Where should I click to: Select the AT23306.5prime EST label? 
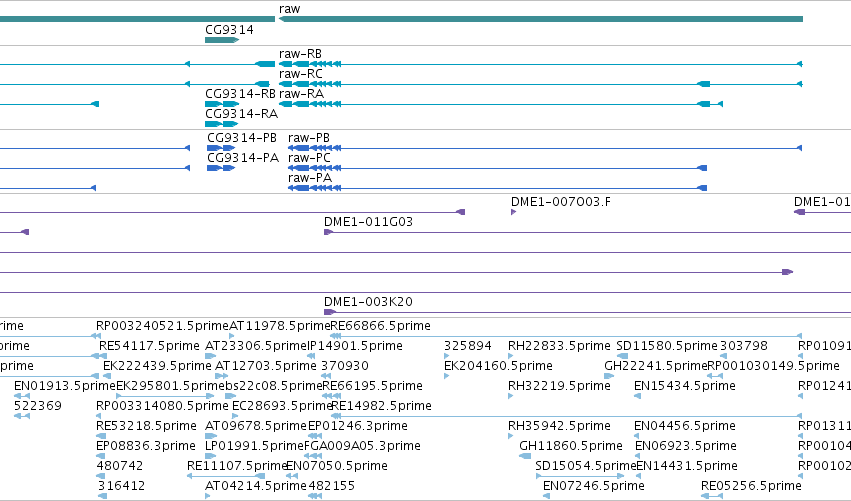click(x=256, y=346)
